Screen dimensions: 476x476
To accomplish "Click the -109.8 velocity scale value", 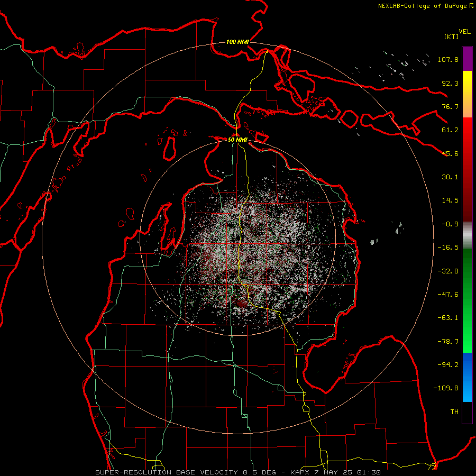I will [x=446, y=388].
